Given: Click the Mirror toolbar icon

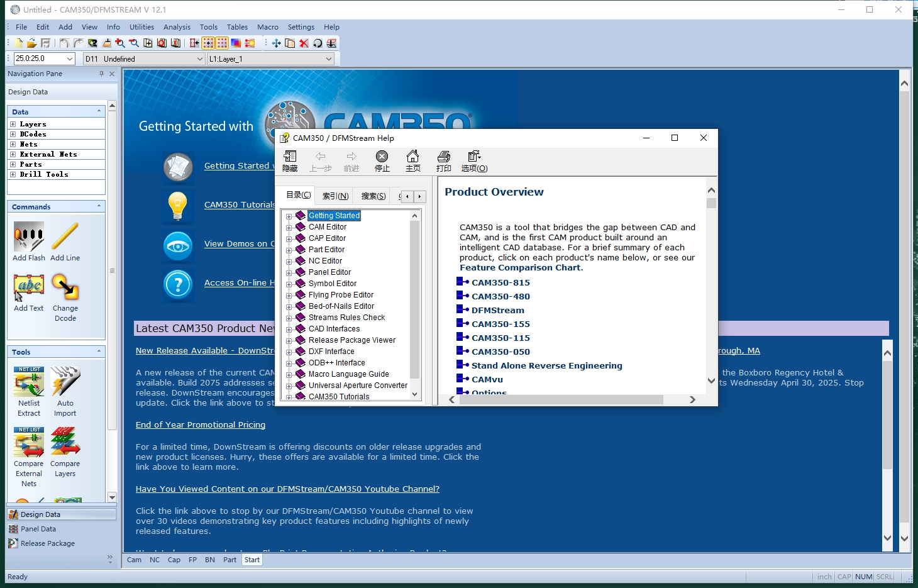Looking at the screenshot, I should [331, 43].
